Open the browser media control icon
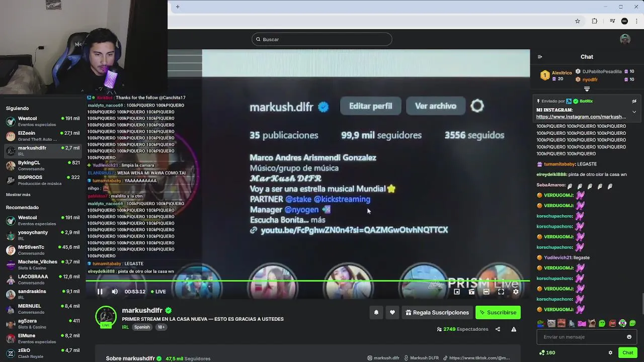 coord(612,21)
